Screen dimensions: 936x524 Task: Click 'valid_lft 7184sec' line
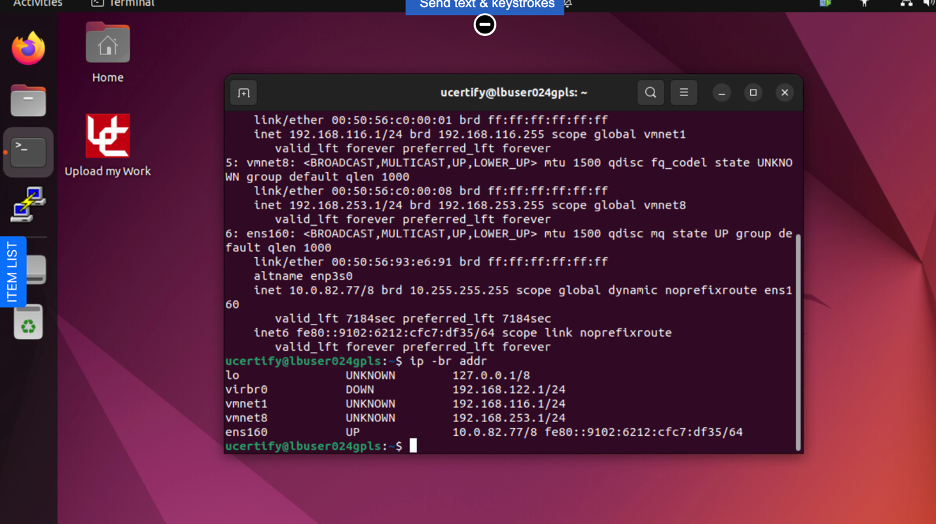(413, 319)
